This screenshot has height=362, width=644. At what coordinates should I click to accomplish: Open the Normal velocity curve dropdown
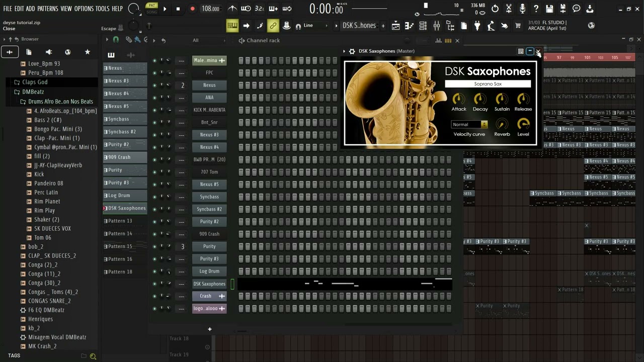coord(469,124)
